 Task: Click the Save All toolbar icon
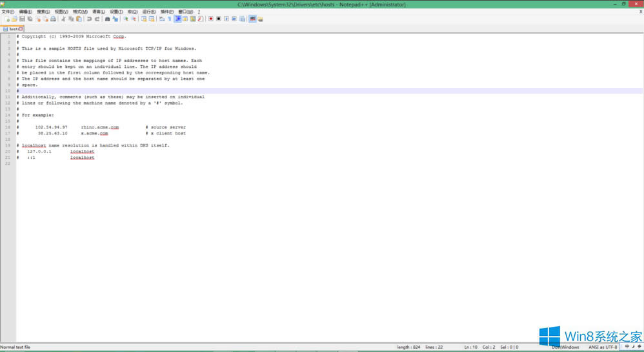pyautogui.click(x=30, y=19)
